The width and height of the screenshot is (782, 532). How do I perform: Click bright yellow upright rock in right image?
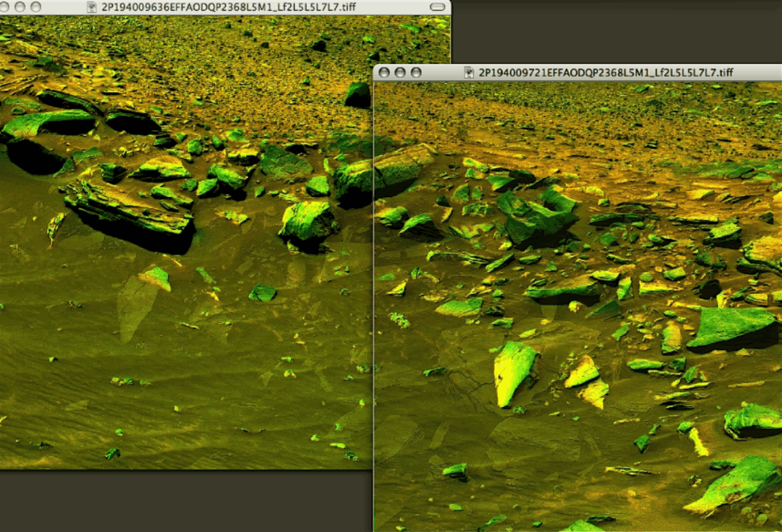[x=513, y=372]
